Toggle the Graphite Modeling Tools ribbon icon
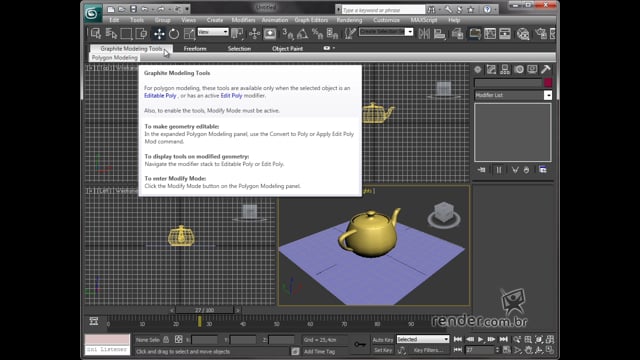 click(474, 33)
